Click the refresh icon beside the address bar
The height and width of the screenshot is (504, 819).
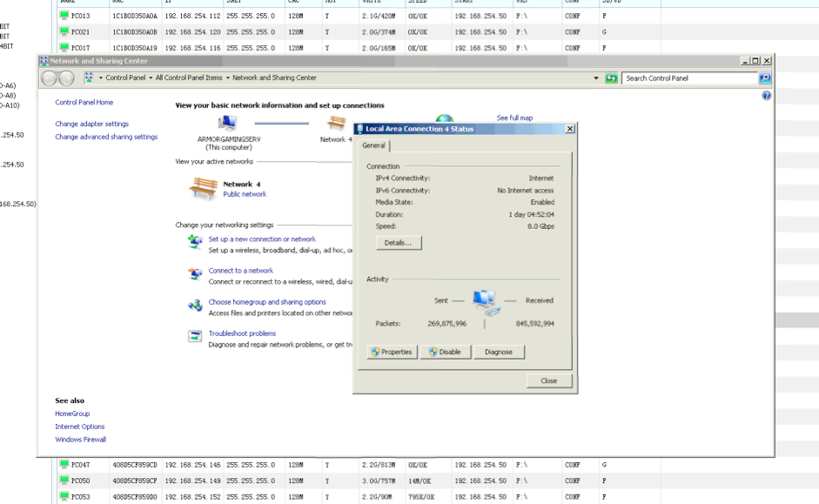tap(611, 78)
